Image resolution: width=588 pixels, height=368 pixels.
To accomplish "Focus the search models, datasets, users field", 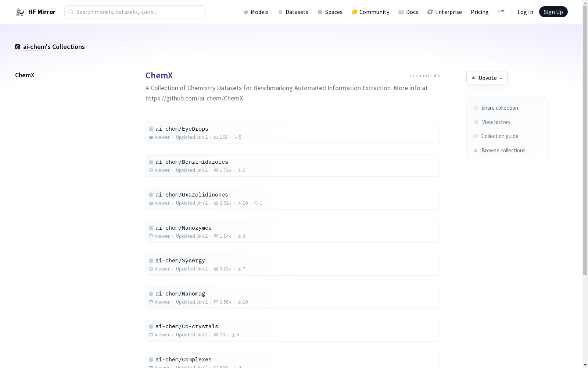I will 135,12.
